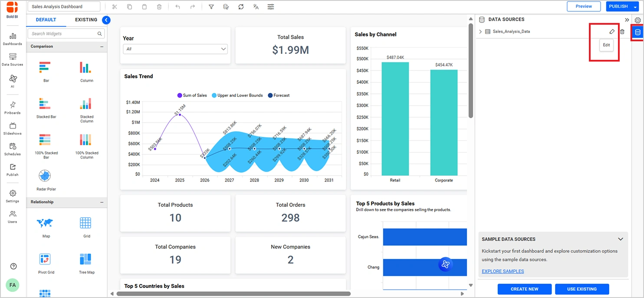Click the Create New button
Image resolution: width=644 pixels, height=298 pixels.
click(524, 289)
